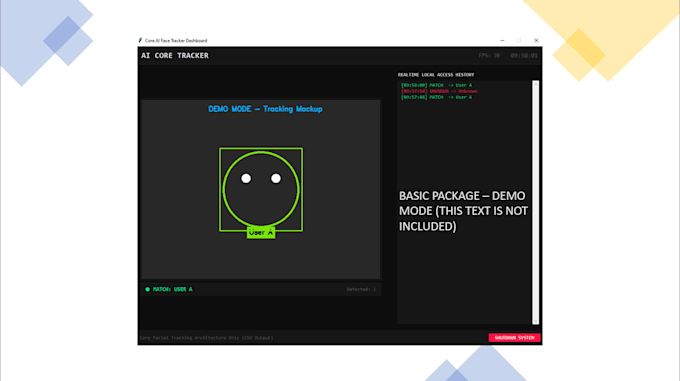Click the 09:58:01 clock display

tap(524, 55)
